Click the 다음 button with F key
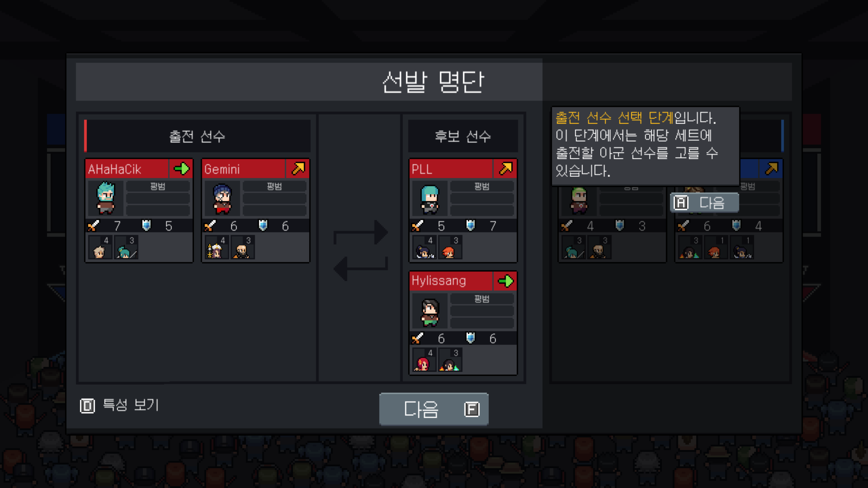The width and height of the screenshot is (868, 488). [x=434, y=409]
